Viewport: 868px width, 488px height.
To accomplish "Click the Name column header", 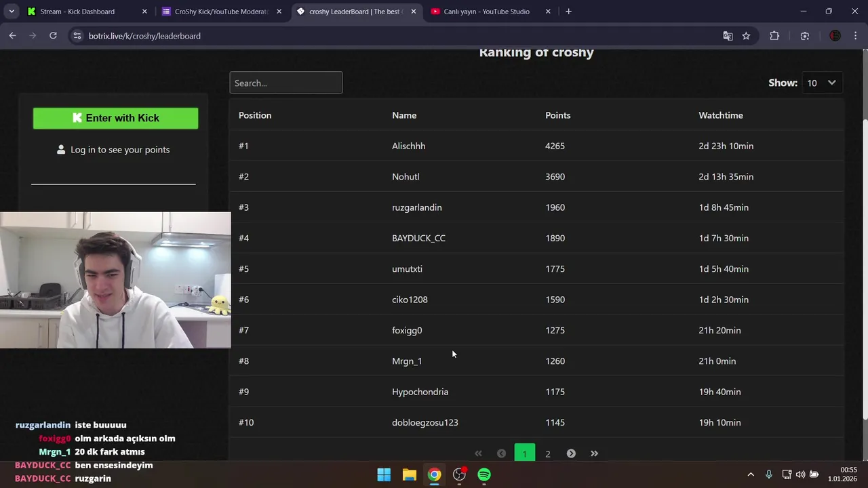I will pyautogui.click(x=404, y=115).
